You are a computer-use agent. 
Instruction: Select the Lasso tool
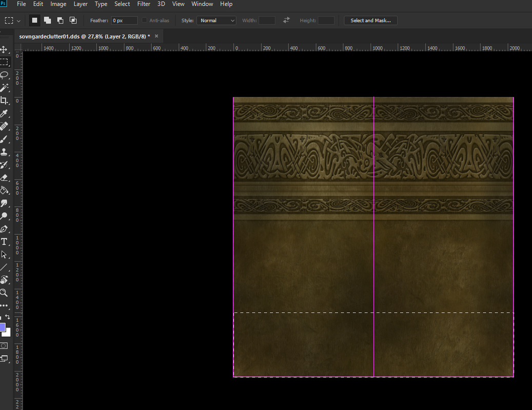4,75
